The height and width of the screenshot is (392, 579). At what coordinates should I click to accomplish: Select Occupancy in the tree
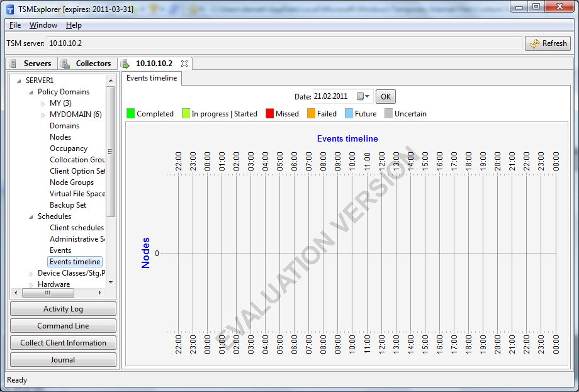click(69, 148)
